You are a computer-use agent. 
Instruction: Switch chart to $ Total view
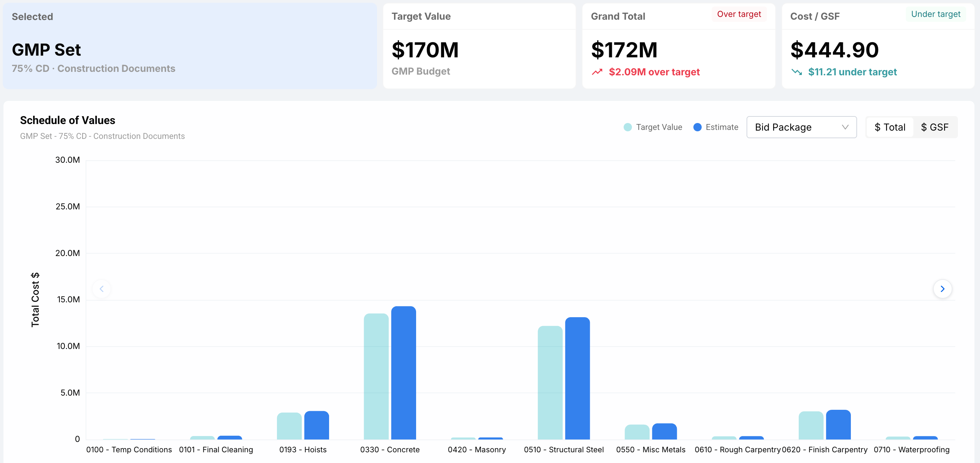(x=890, y=127)
